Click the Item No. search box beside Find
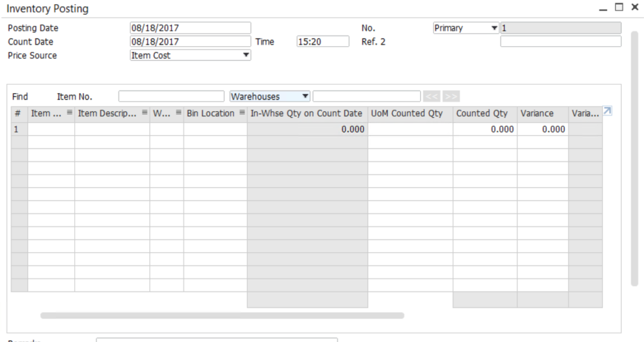 pyautogui.click(x=172, y=96)
